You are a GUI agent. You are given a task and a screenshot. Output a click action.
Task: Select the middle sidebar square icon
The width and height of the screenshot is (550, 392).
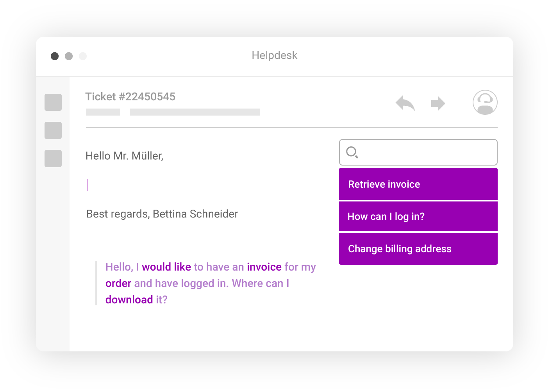point(53,130)
